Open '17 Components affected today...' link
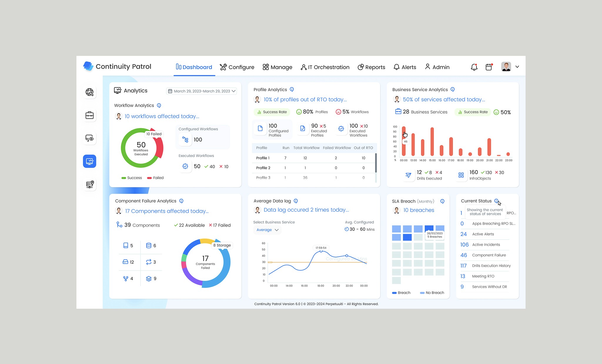The image size is (602, 364). [x=167, y=211]
